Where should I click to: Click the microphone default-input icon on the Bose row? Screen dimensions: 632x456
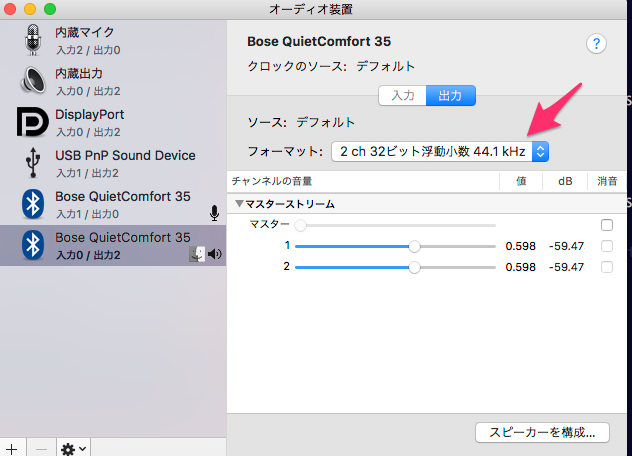[x=214, y=213]
